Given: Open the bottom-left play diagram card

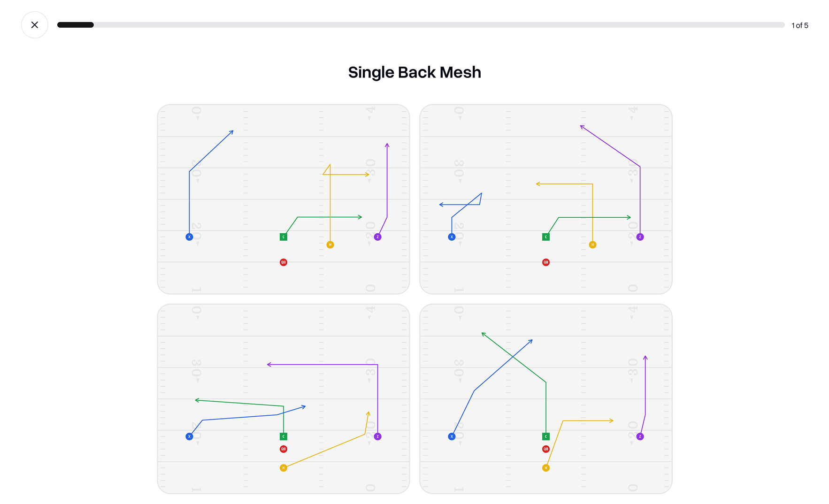Looking at the screenshot, I should click(283, 398).
